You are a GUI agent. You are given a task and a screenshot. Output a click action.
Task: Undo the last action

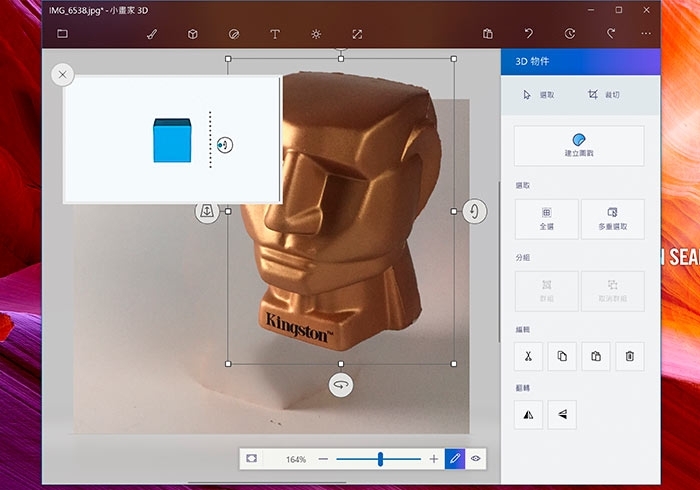(x=529, y=34)
